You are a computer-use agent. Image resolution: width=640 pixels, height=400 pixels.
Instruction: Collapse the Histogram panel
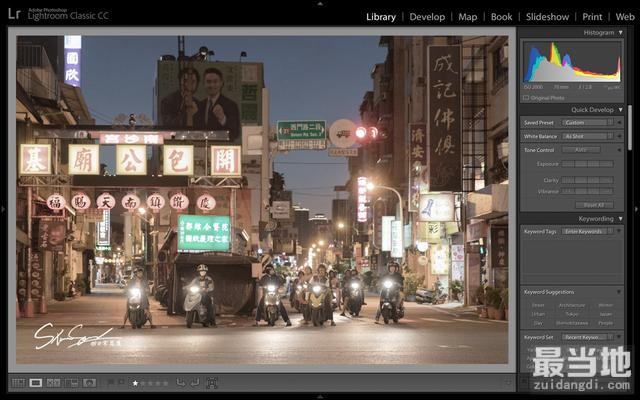click(620, 33)
